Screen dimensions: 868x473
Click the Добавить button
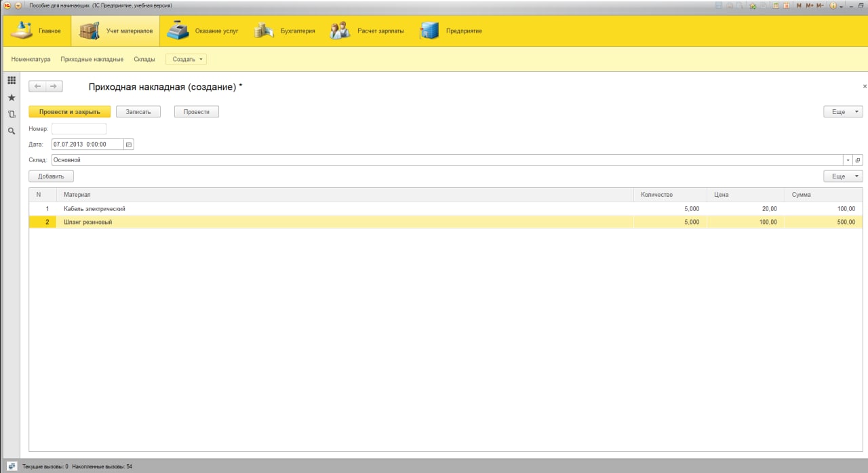pyautogui.click(x=51, y=176)
